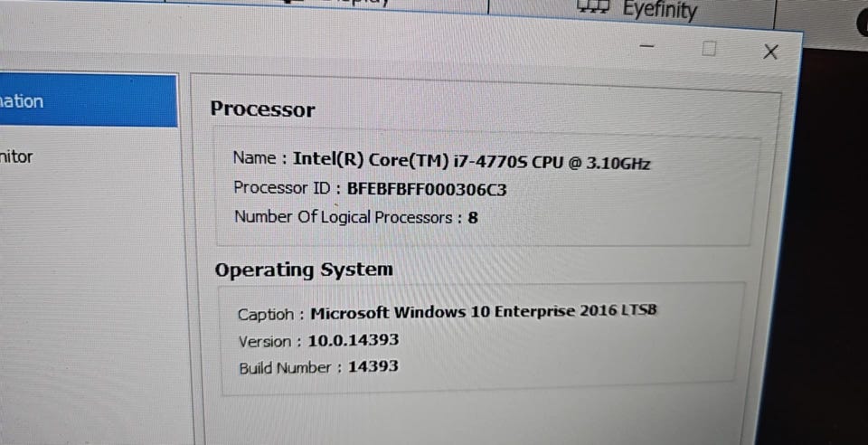Image resolution: width=868 pixels, height=445 pixels.
Task: Click the Caption field label
Action: point(266,314)
